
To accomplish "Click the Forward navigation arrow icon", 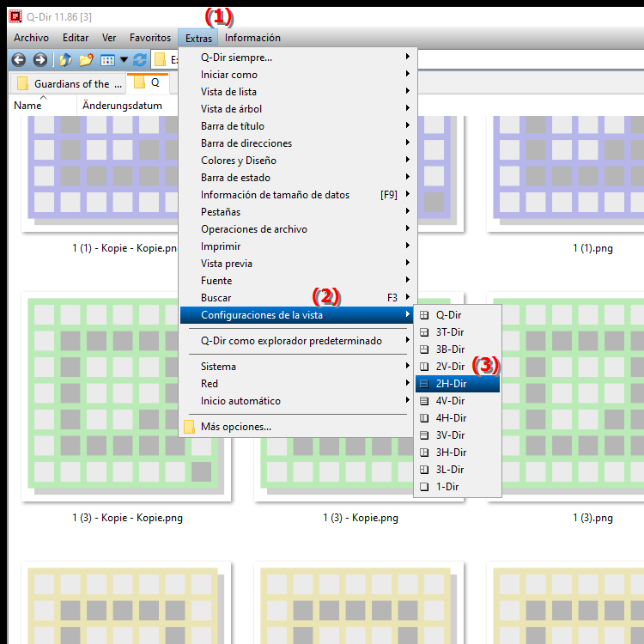I will click(x=39, y=60).
